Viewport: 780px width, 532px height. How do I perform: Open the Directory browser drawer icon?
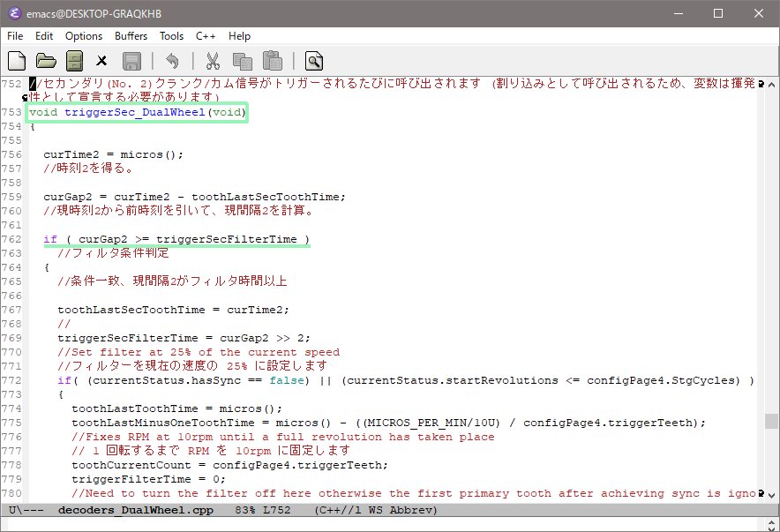coord(75,61)
